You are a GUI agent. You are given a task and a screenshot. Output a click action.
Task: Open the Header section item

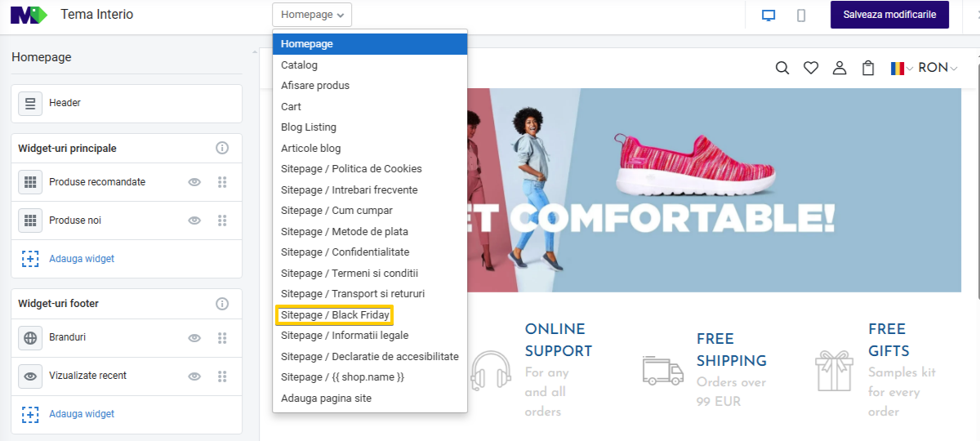[x=127, y=103]
